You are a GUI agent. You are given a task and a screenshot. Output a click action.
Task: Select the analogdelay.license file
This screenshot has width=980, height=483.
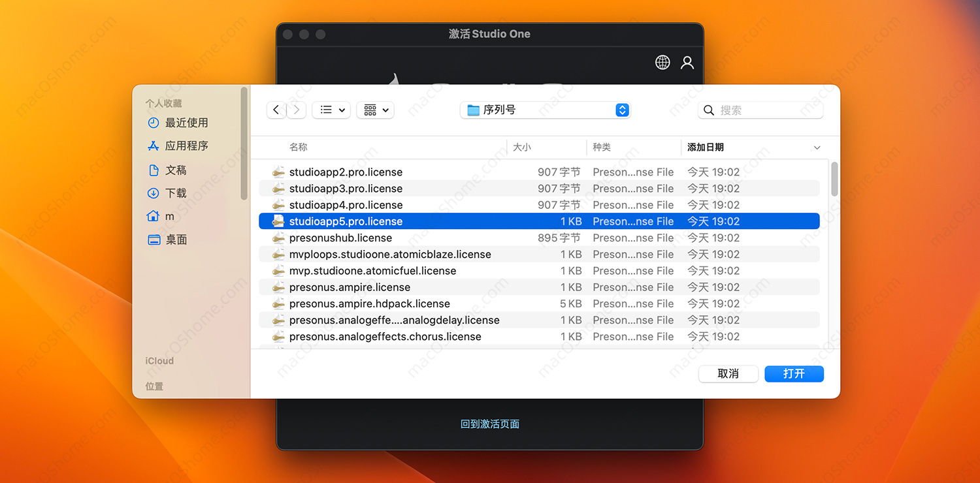click(x=539, y=320)
